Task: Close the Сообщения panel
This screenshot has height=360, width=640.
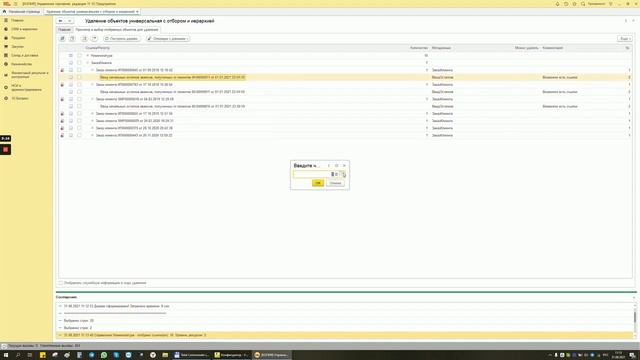Action: tap(633, 297)
